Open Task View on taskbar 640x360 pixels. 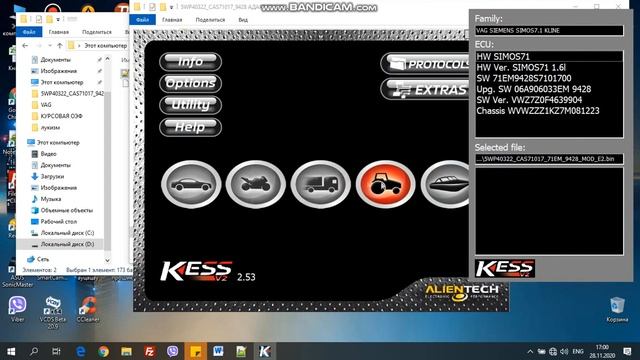57,351
